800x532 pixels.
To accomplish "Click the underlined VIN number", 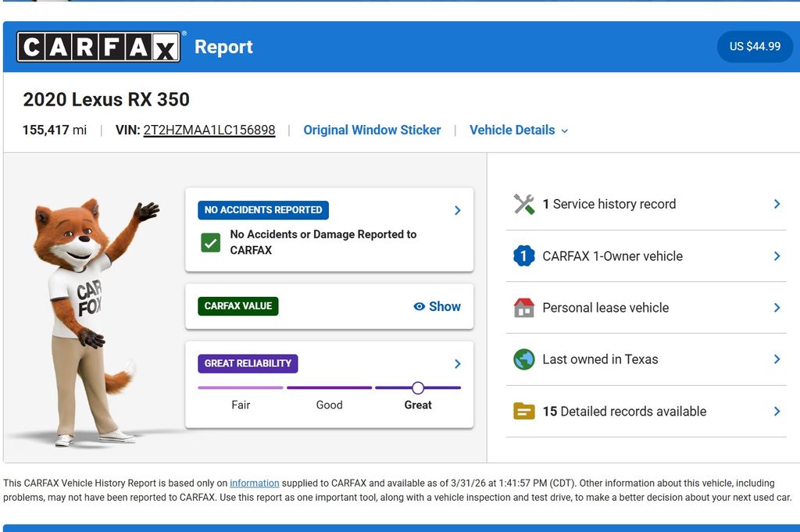I will 209,130.
